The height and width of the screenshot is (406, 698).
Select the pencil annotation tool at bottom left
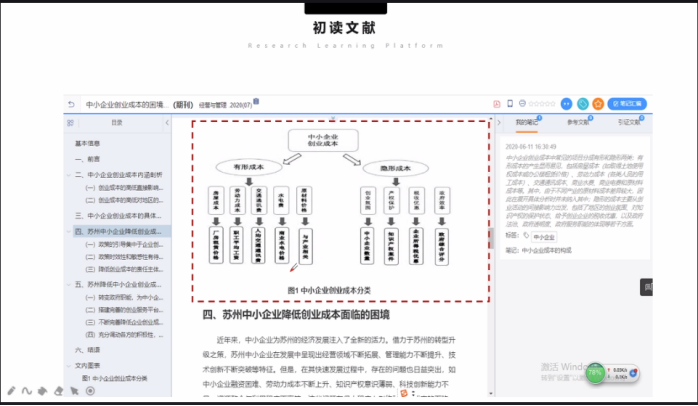click(x=12, y=390)
